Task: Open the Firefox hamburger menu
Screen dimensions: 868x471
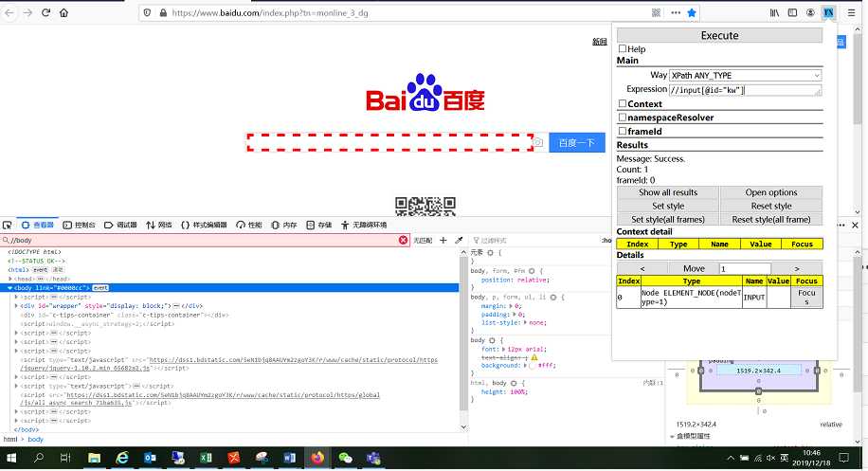Action: click(851, 12)
